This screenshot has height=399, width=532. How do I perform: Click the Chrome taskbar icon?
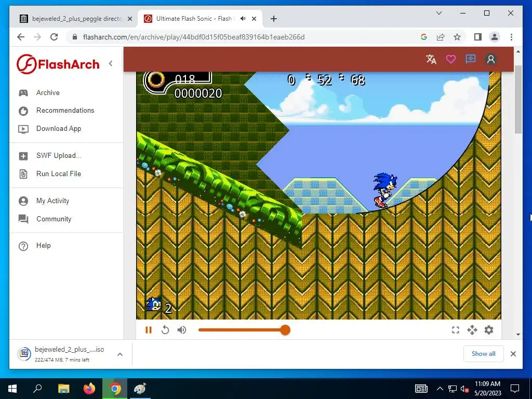click(x=115, y=389)
